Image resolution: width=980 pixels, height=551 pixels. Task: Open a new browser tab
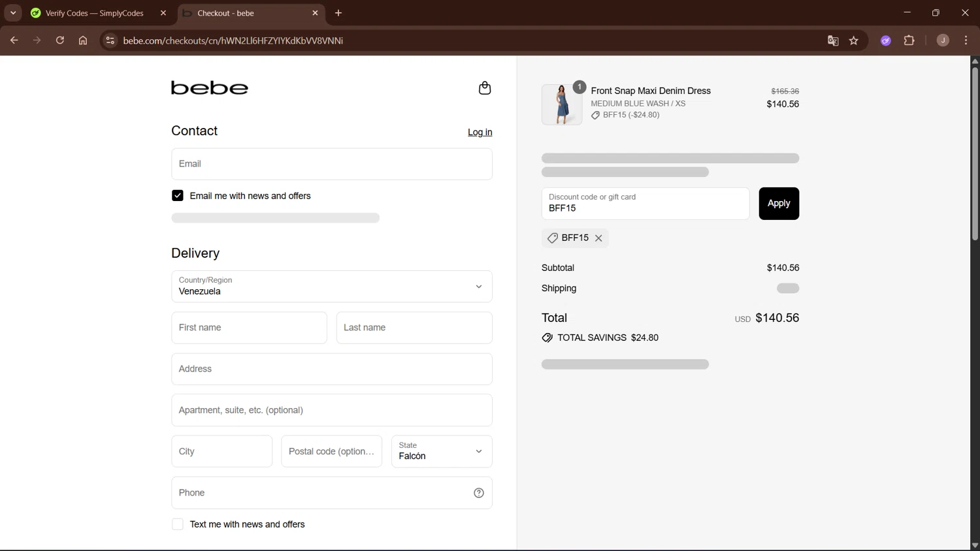click(338, 13)
